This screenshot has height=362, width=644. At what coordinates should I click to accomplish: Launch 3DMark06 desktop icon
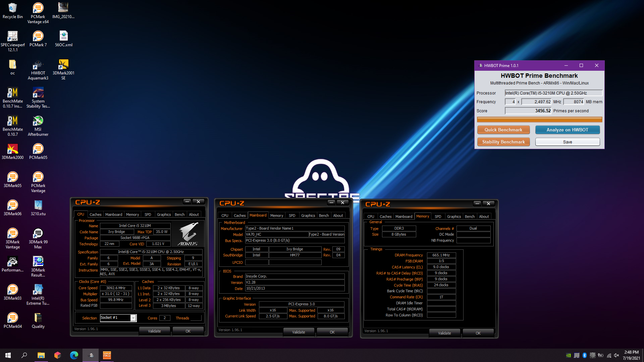[12, 208]
